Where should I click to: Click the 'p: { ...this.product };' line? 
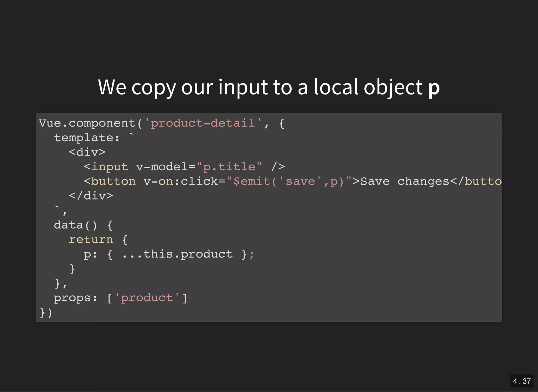click(x=169, y=254)
